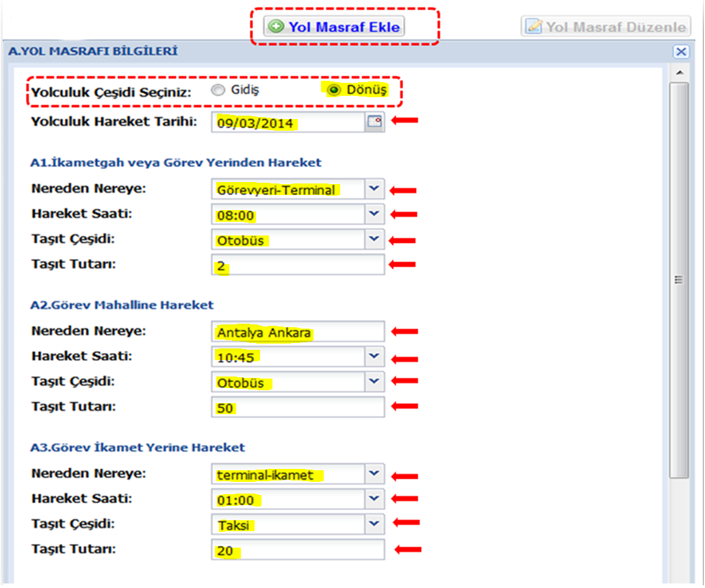This screenshot has width=705, height=588.
Task: Expand A1 Nereden Nereye dropdown arrow
Action: pos(374,189)
